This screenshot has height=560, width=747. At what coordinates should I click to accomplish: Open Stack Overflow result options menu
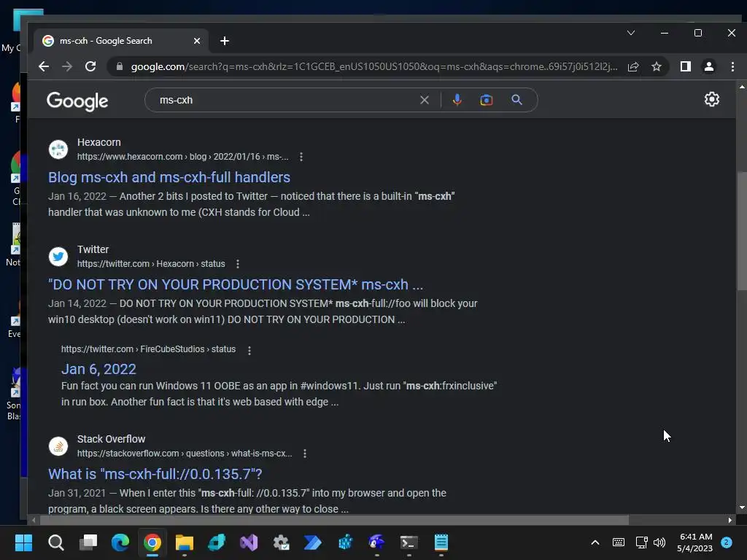305,454
